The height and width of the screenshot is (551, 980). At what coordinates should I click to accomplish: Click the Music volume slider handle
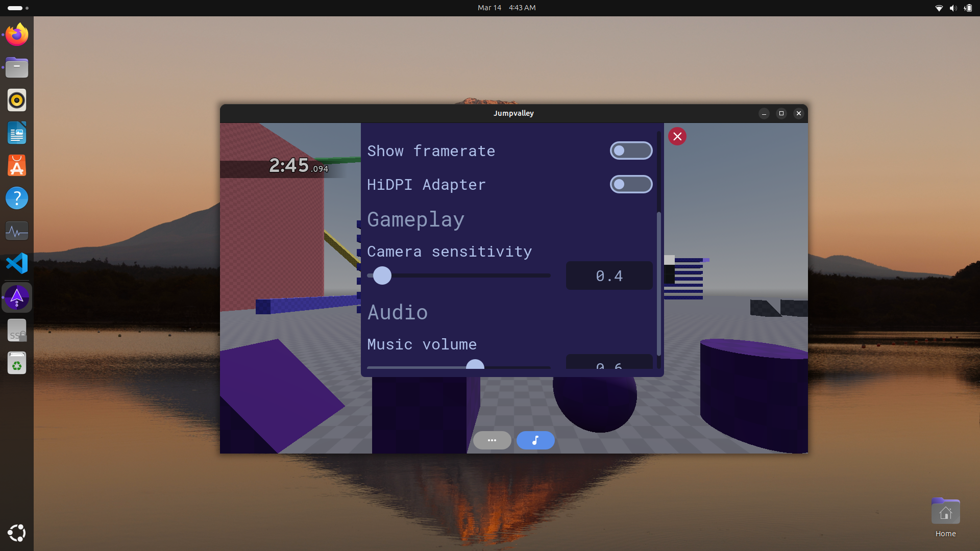[475, 365]
